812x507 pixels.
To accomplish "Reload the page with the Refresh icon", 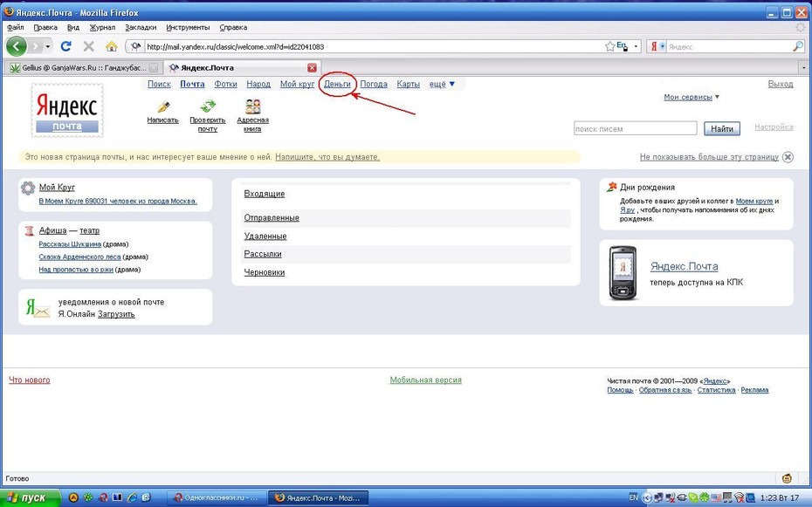I will pyautogui.click(x=65, y=46).
